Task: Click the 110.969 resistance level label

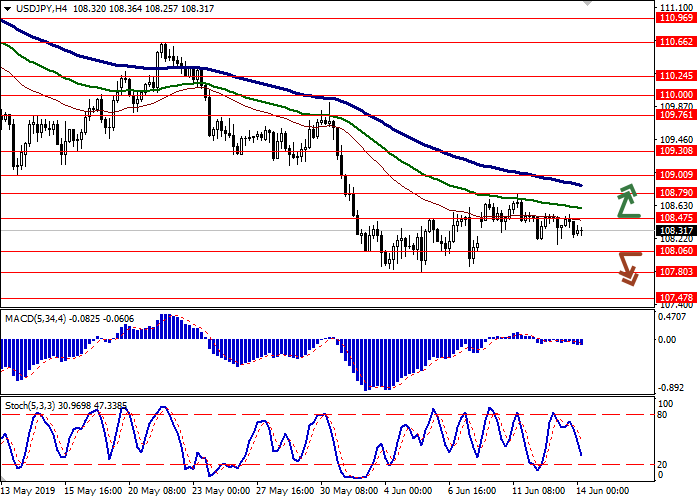Action: pos(675,18)
